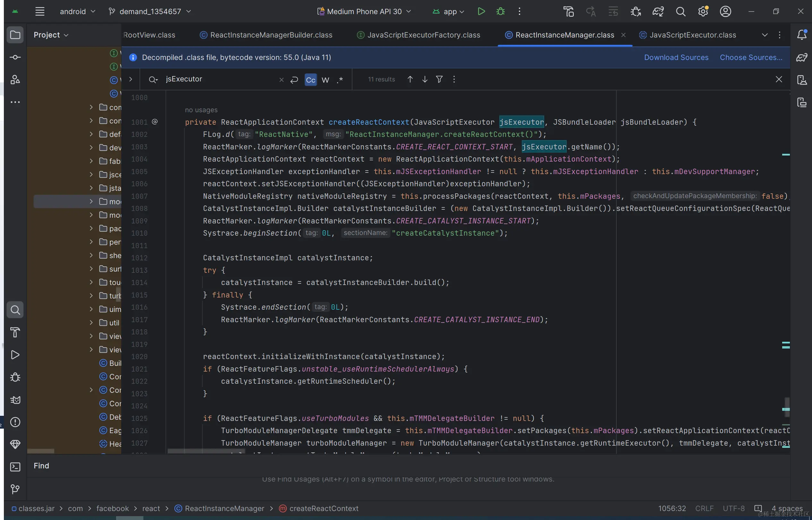Open the Commit tool window icon
The height and width of the screenshot is (520, 812).
[15, 57]
